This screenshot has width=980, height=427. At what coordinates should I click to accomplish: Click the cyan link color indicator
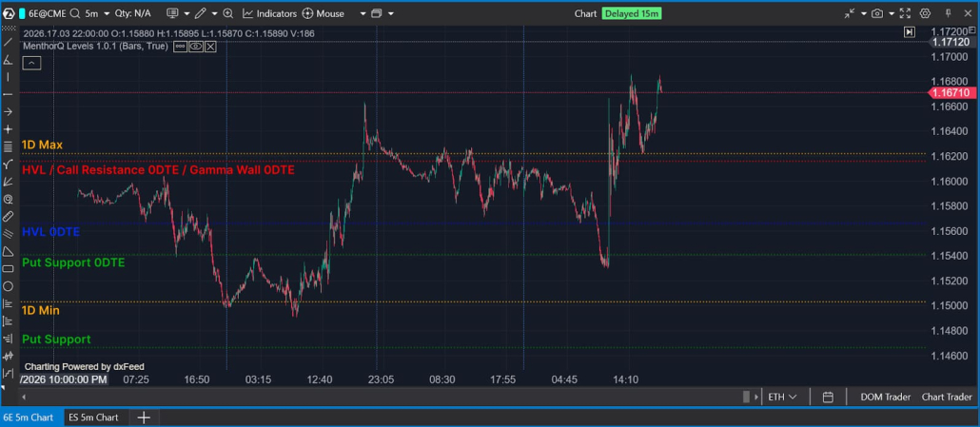(23, 13)
